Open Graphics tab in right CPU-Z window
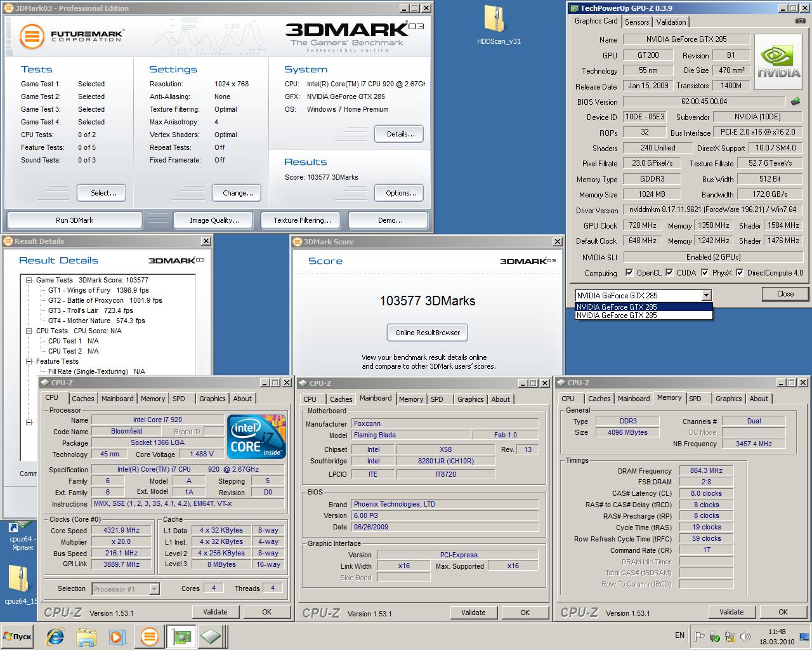The image size is (812, 650). tap(728, 399)
